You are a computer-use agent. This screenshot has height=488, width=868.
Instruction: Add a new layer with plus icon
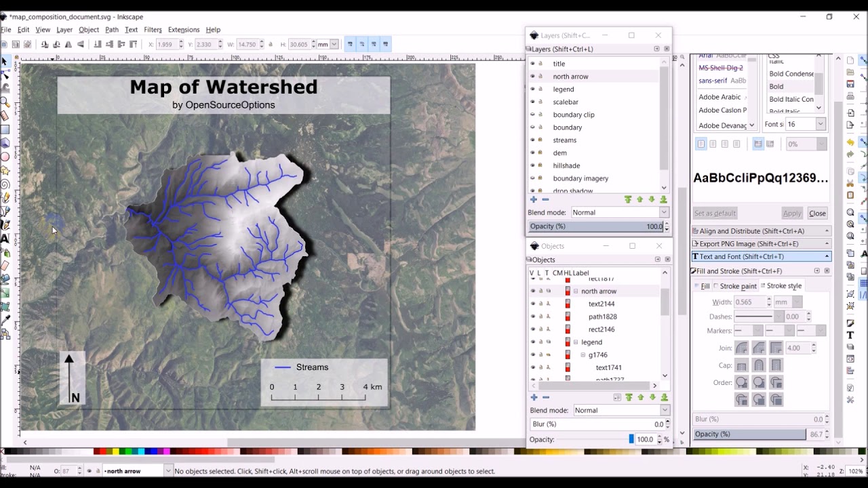coord(534,199)
